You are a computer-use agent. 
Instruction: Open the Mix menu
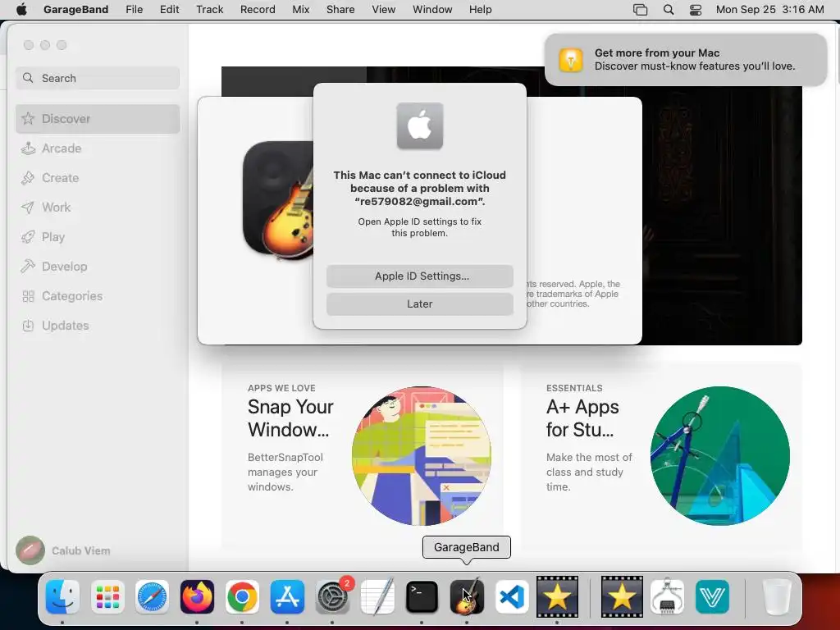[x=300, y=10]
